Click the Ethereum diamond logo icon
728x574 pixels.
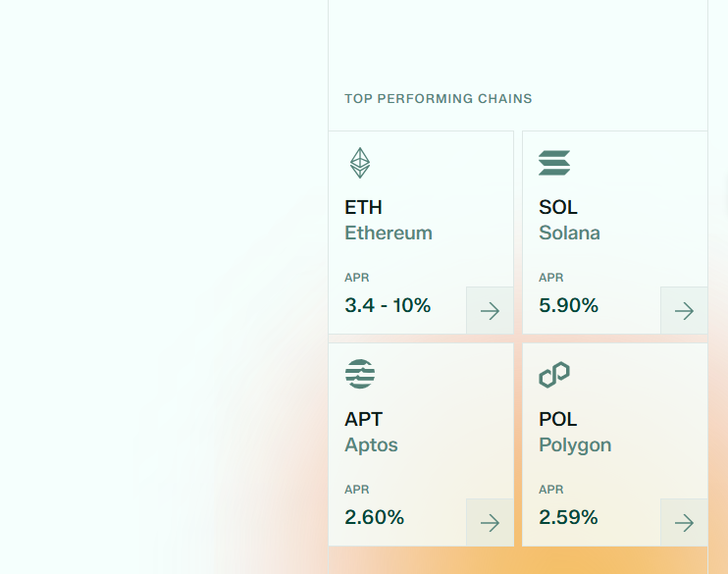[x=360, y=163]
